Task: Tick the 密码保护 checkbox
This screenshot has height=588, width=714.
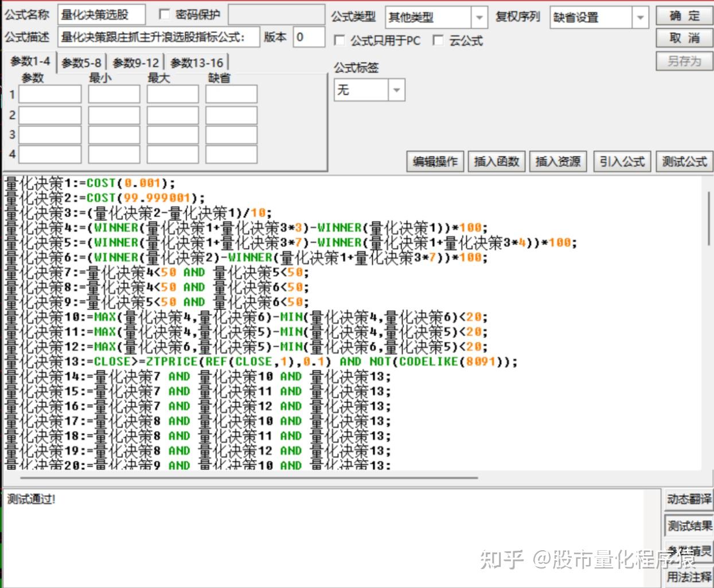Action: 165,14
